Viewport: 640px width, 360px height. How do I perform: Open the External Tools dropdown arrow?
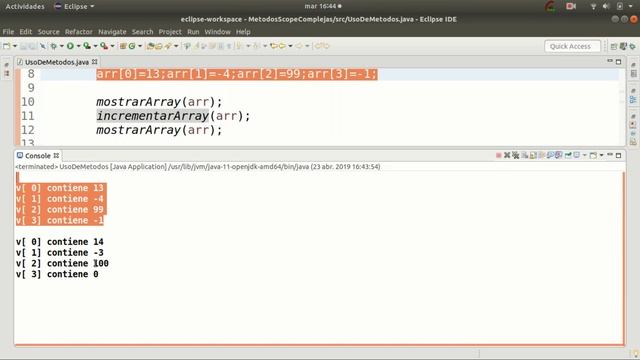[x=113, y=46]
